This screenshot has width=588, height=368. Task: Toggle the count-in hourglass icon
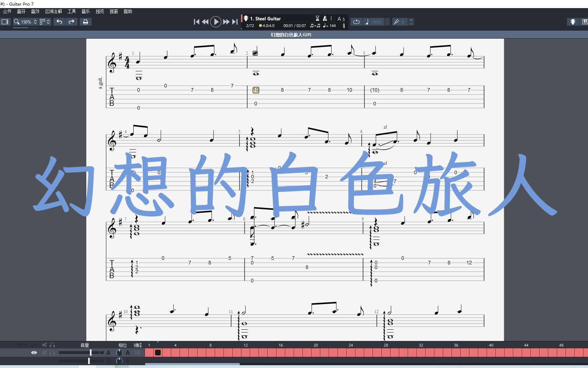[318, 18]
